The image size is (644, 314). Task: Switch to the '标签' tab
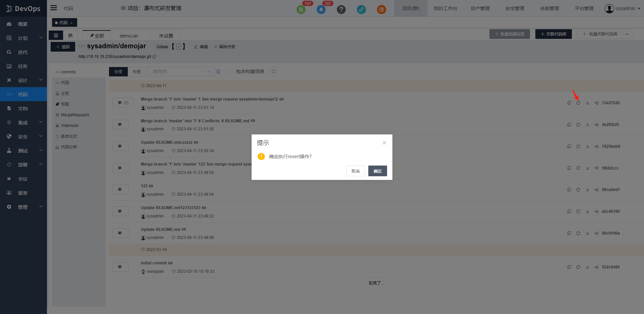coord(137,71)
